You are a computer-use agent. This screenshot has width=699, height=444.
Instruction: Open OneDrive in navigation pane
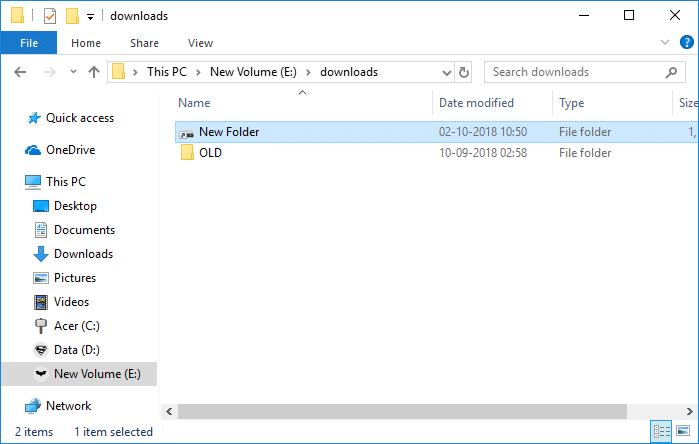(x=71, y=150)
